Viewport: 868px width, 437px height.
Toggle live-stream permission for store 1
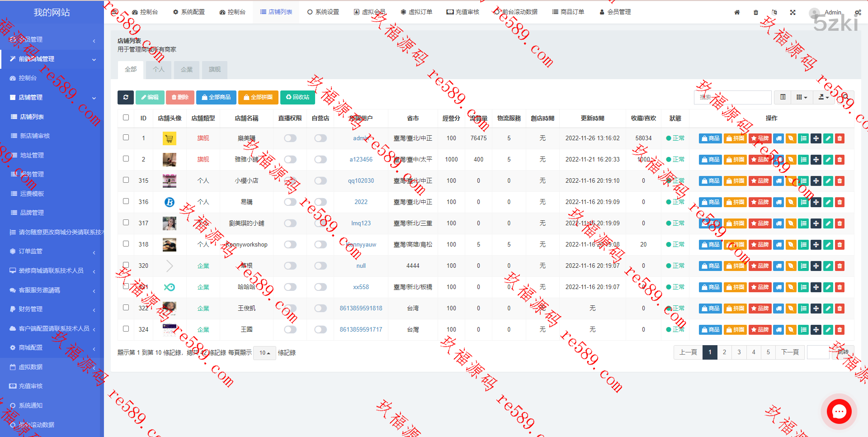point(290,138)
